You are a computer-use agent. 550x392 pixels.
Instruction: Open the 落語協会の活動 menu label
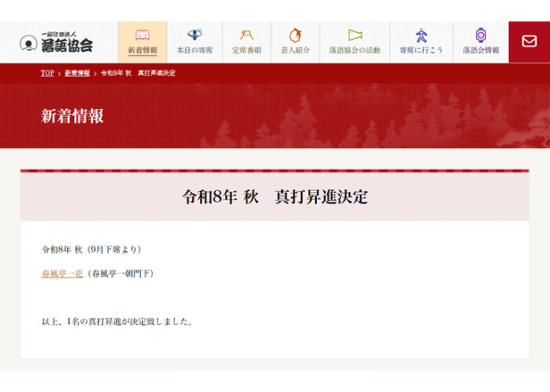(354, 51)
